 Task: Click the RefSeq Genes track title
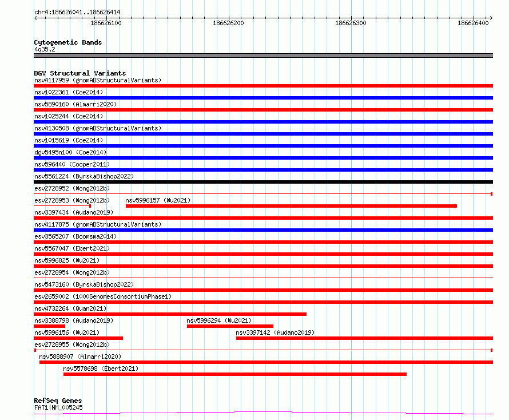[x=58, y=401]
